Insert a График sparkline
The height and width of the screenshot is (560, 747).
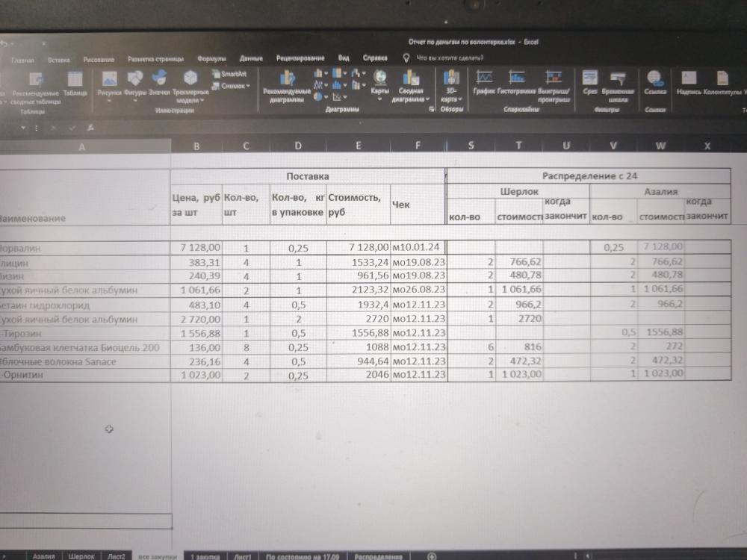click(484, 82)
